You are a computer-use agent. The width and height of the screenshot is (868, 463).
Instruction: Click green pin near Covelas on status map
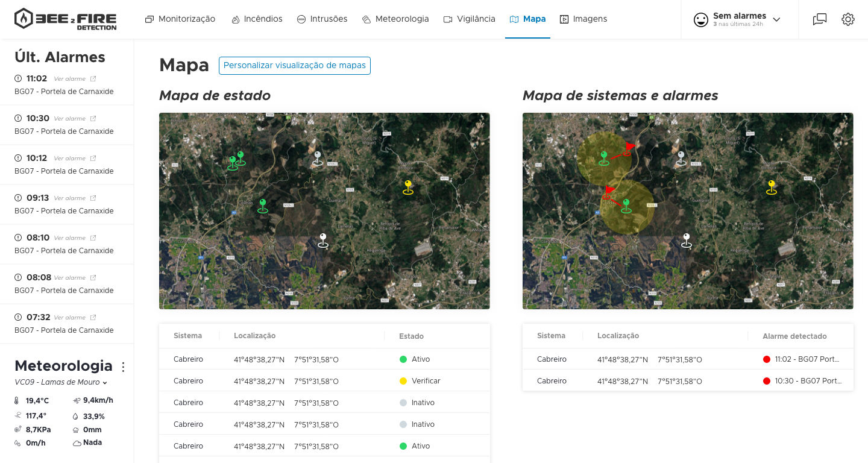pos(263,206)
